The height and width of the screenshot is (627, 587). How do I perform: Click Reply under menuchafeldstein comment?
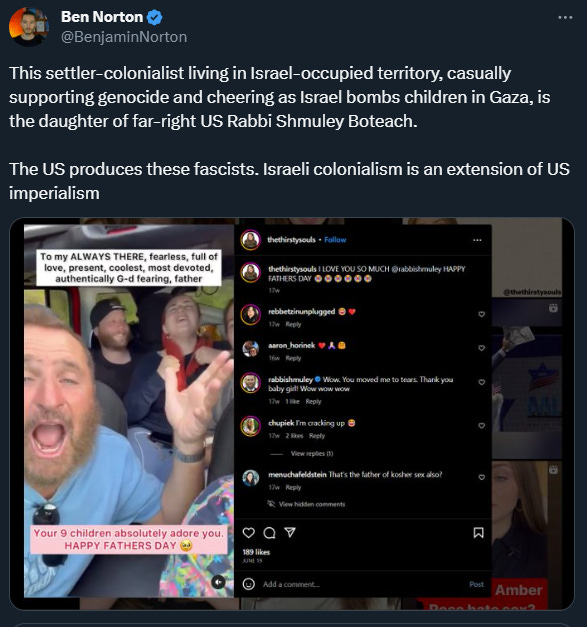click(293, 487)
